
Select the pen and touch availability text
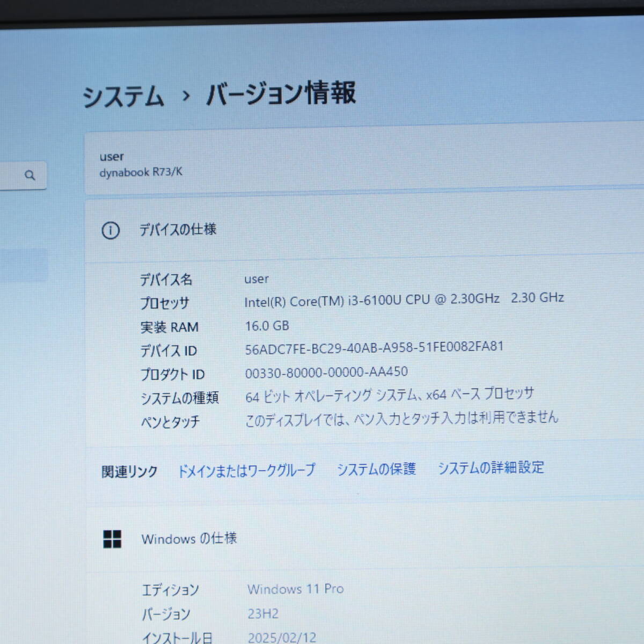[x=401, y=418]
